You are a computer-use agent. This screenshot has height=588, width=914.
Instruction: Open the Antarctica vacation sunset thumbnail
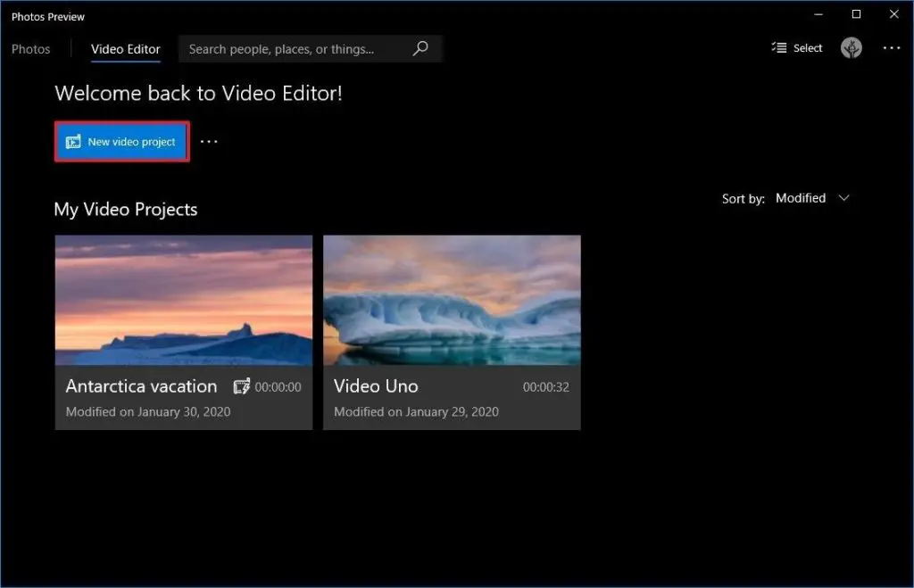tap(184, 300)
